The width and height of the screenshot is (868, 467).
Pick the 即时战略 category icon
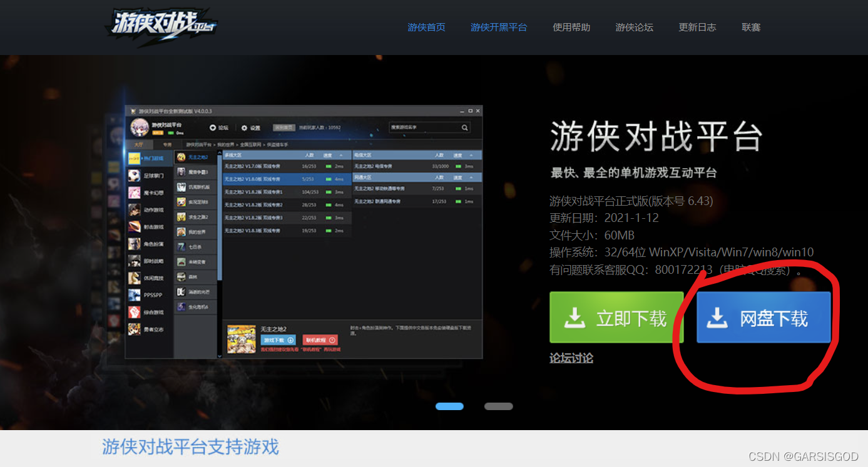[x=135, y=261]
